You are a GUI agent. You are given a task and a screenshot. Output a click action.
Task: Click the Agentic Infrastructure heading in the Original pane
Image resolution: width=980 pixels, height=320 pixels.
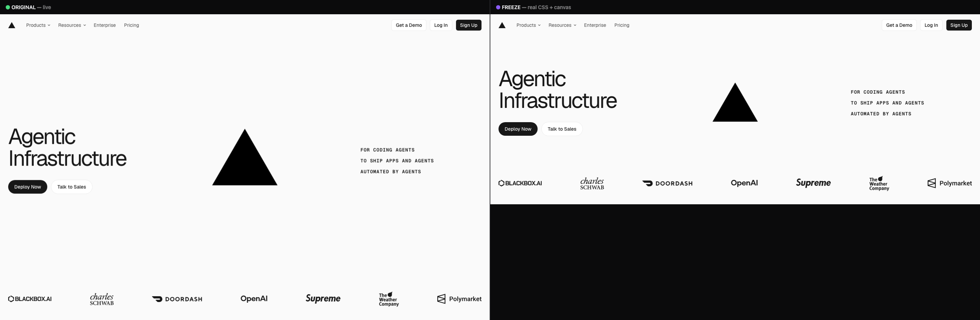click(x=67, y=148)
